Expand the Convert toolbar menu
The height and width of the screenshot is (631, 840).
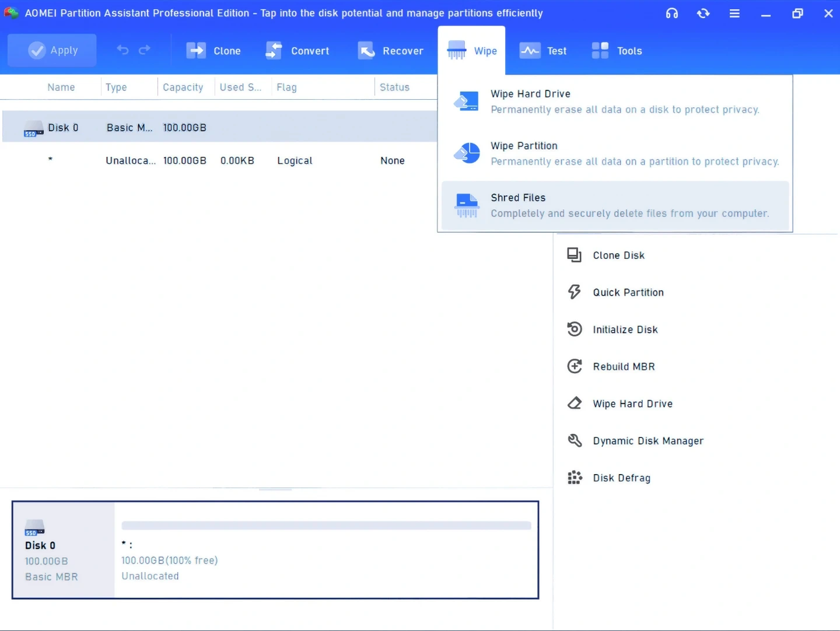point(297,51)
